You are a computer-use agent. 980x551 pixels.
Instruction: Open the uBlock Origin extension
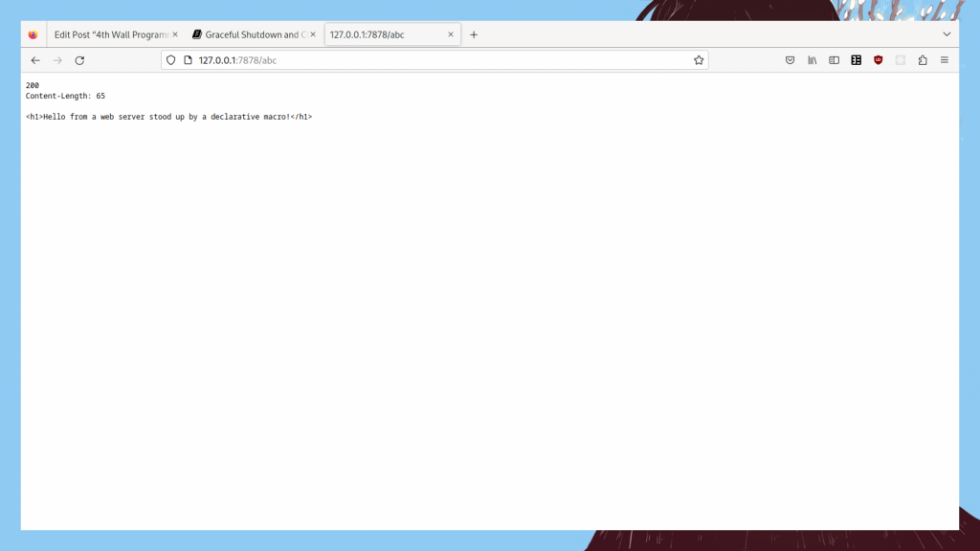[878, 60]
